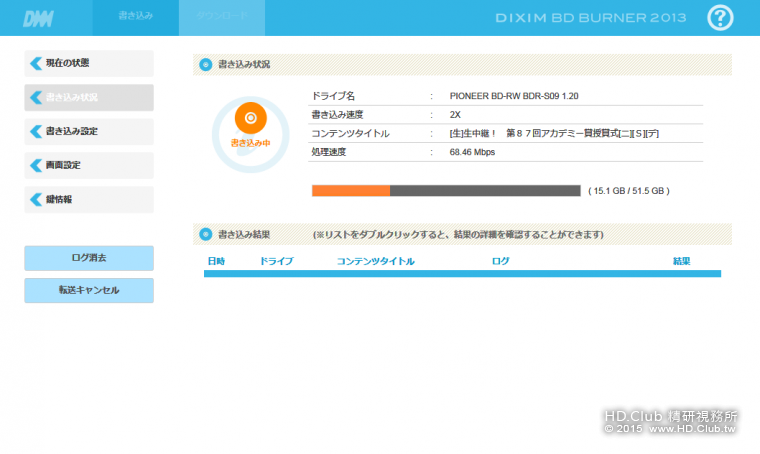760x454 pixels.
Task: Click the DiXiM logo in header
Action: pos(38,19)
